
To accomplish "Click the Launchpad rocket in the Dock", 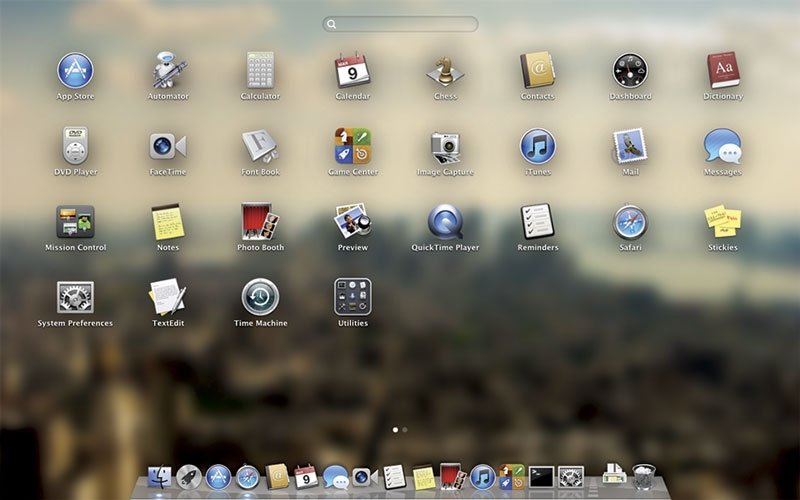I will pos(189,478).
